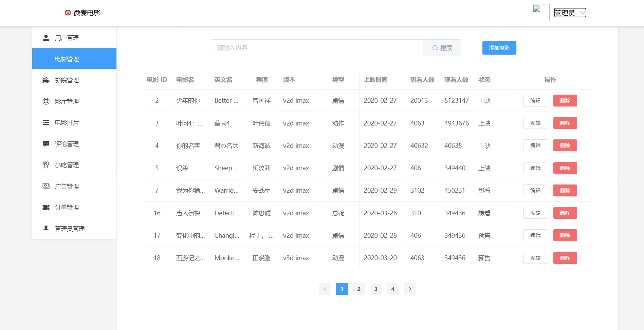Focus the 请输入内容 search input field

317,48
